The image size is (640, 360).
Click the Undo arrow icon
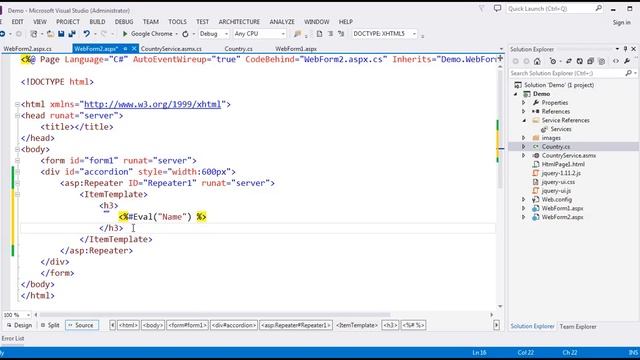point(87,34)
